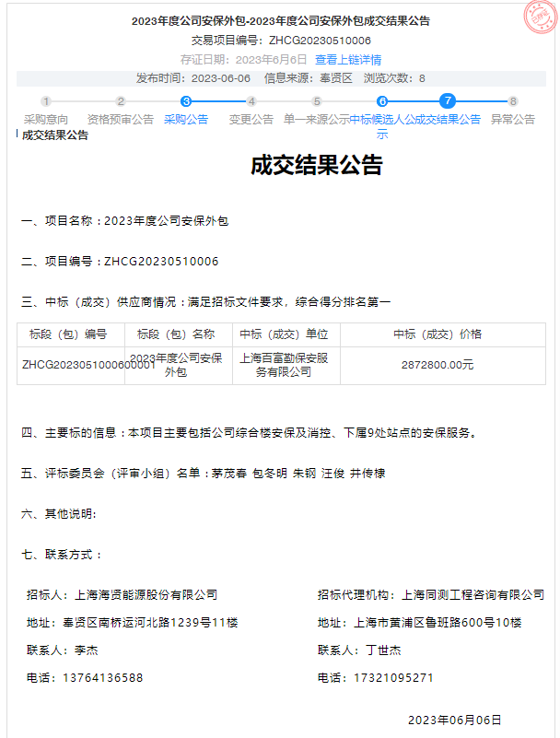Click the 浏览次数：8 text
The height and width of the screenshot is (738, 560).
point(394,78)
